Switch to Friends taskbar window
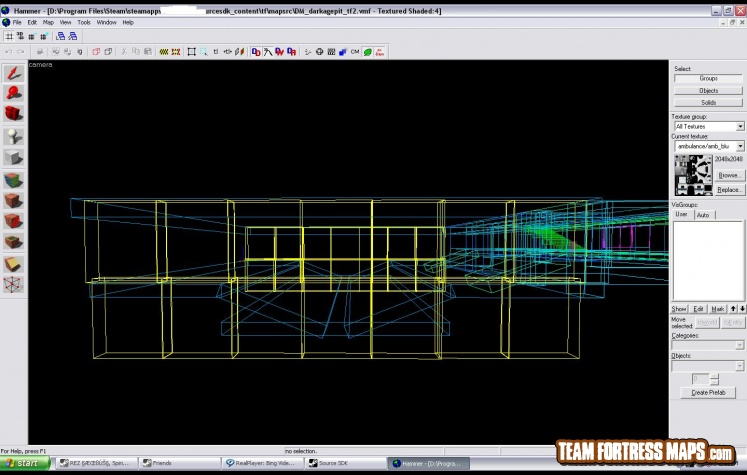 coord(180,463)
